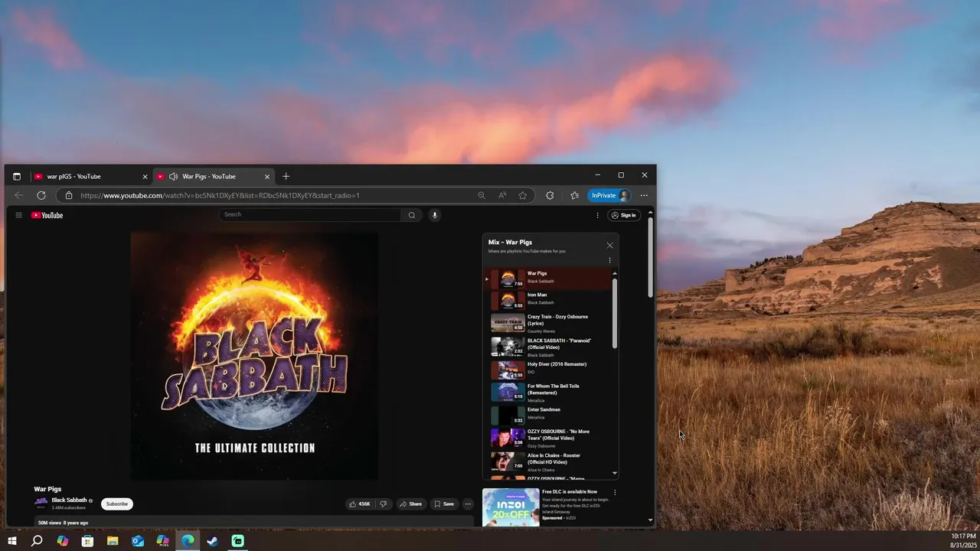Open Edge Extensions puzzle icon
980x551 pixels.
pos(550,195)
